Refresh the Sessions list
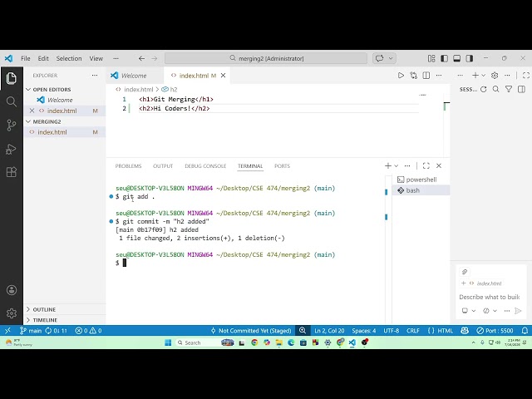The height and width of the screenshot is (399, 532). pos(484,89)
